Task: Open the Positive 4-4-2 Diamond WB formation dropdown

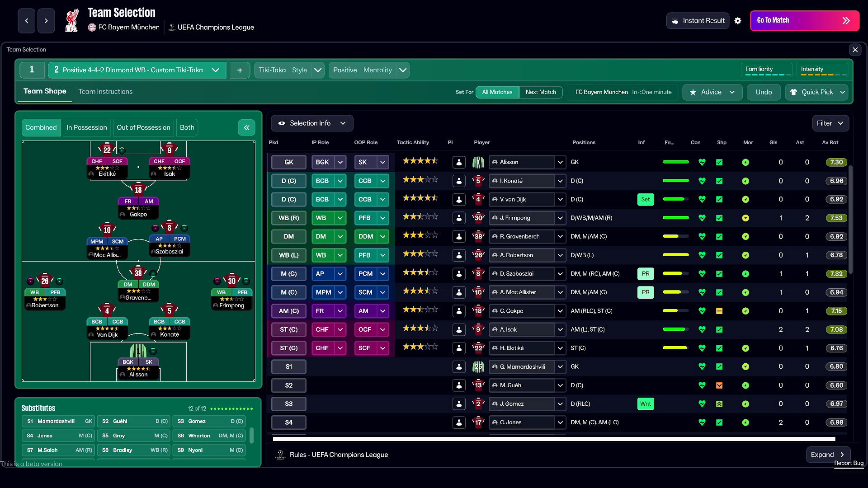Action: (136, 70)
